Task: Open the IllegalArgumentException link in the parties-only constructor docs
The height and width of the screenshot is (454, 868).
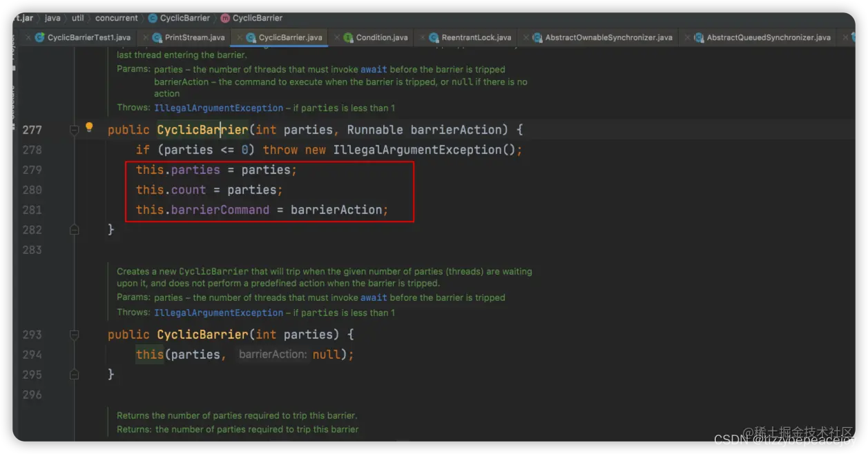Action: coord(219,313)
